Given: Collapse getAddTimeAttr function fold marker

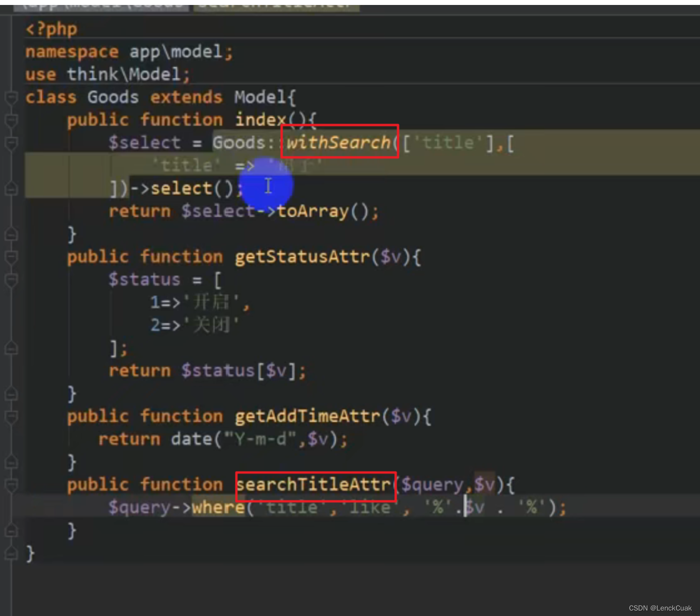Looking at the screenshot, I should (x=11, y=416).
